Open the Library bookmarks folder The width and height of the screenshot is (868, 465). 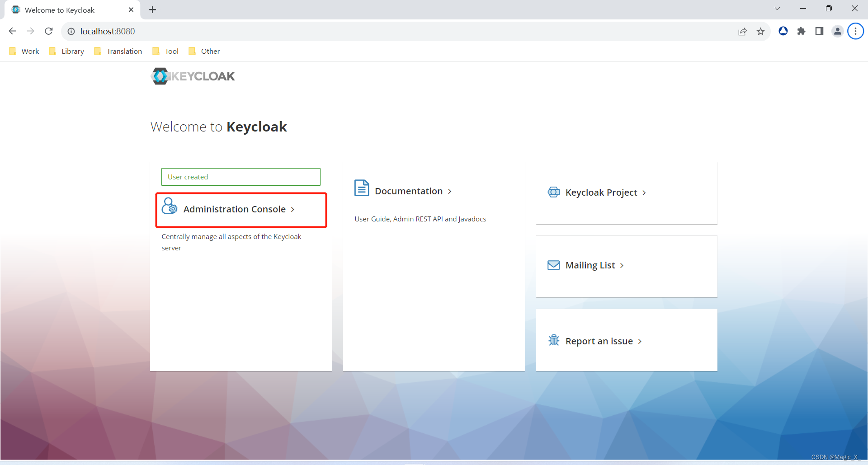(x=67, y=51)
